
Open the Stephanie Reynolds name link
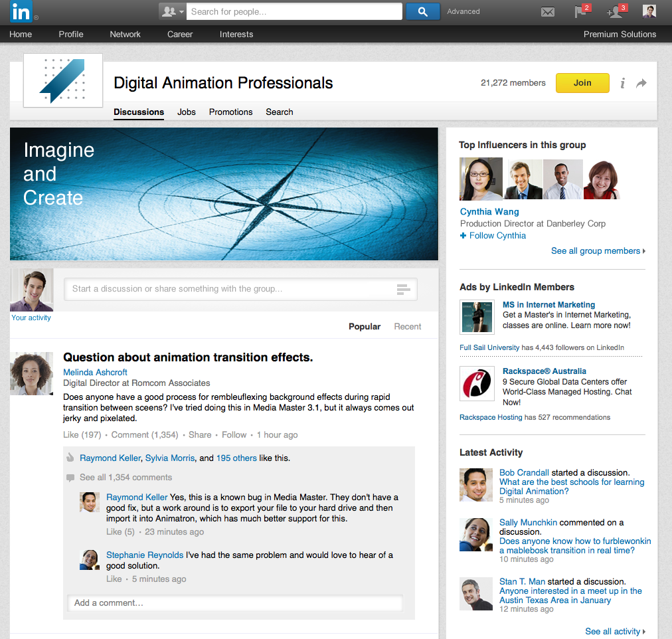pos(145,555)
